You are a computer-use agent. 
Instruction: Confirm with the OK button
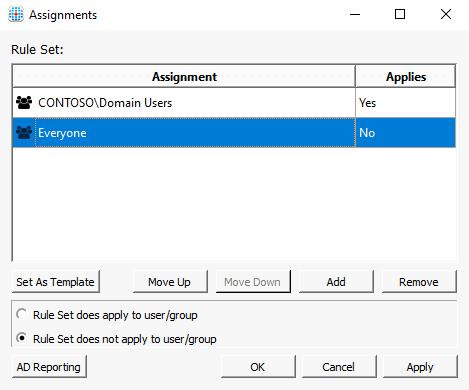coord(258,367)
